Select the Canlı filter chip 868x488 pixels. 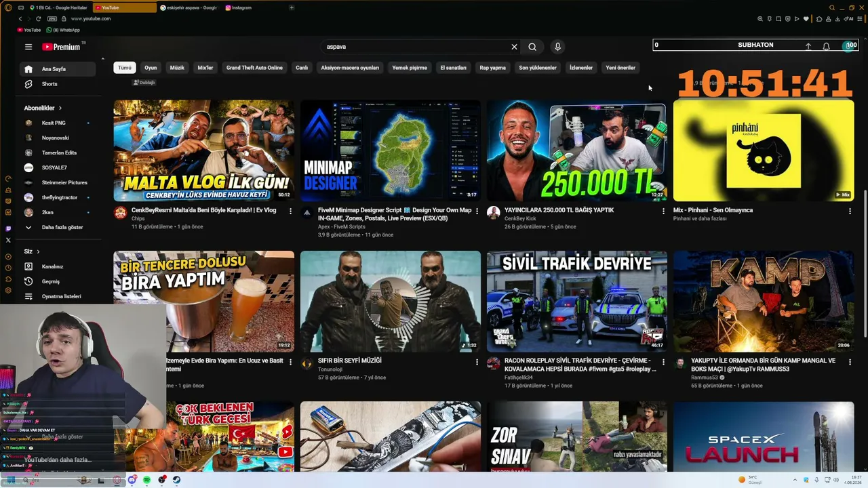coord(302,68)
